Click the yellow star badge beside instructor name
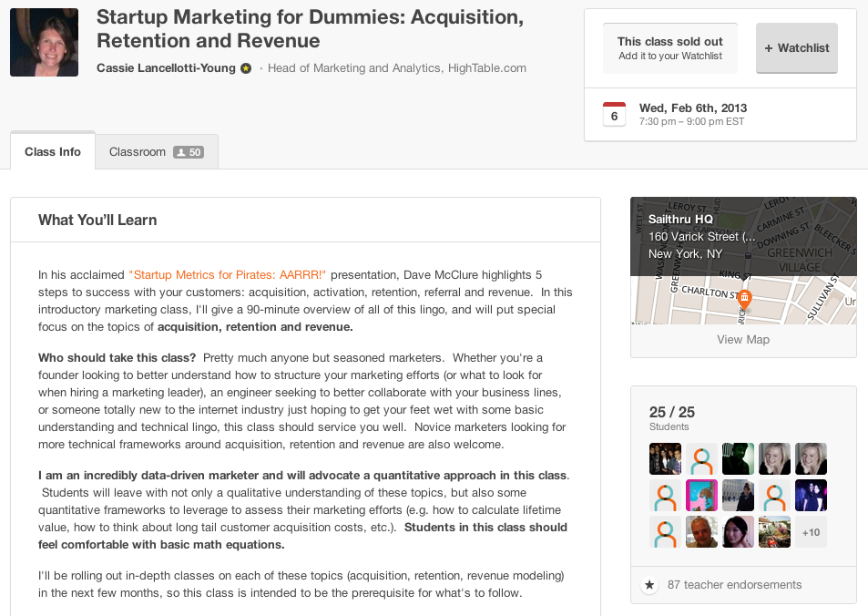868x616 pixels. [x=246, y=68]
